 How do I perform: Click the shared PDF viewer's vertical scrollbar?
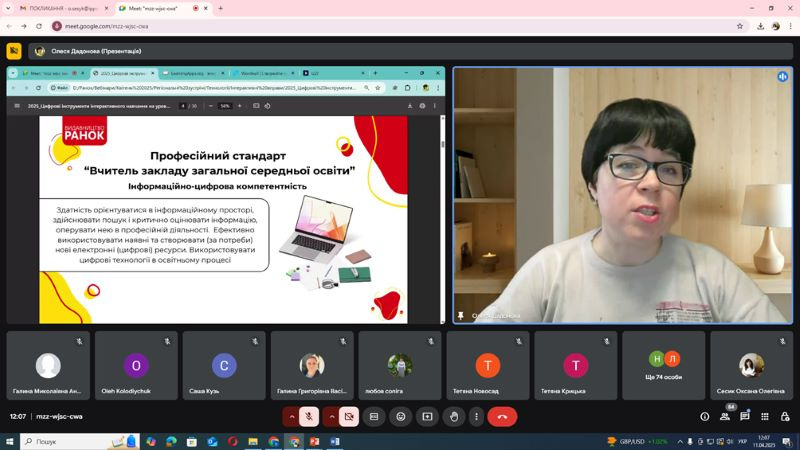[x=442, y=219]
